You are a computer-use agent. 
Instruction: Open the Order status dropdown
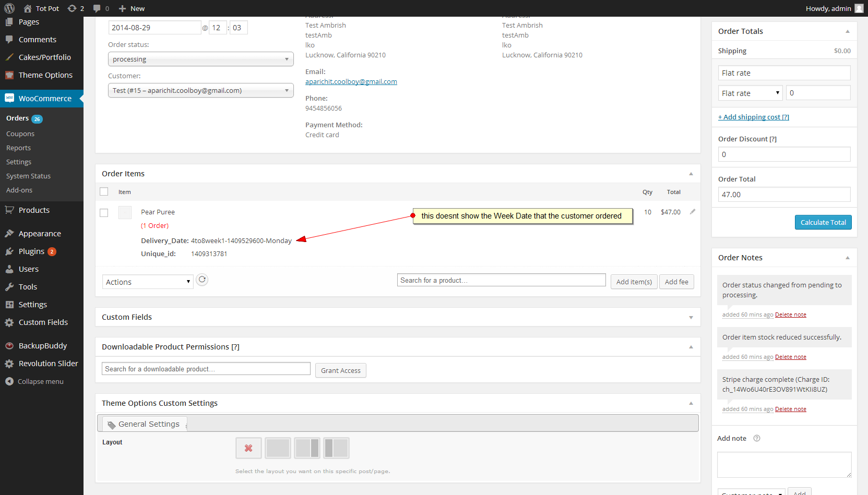pyautogui.click(x=200, y=59)
